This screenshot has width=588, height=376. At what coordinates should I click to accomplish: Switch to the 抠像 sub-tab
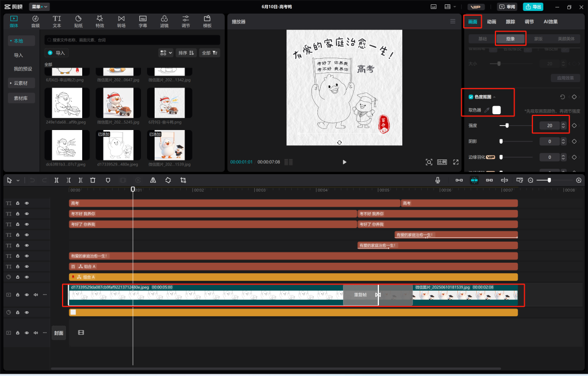pos(510,39)
